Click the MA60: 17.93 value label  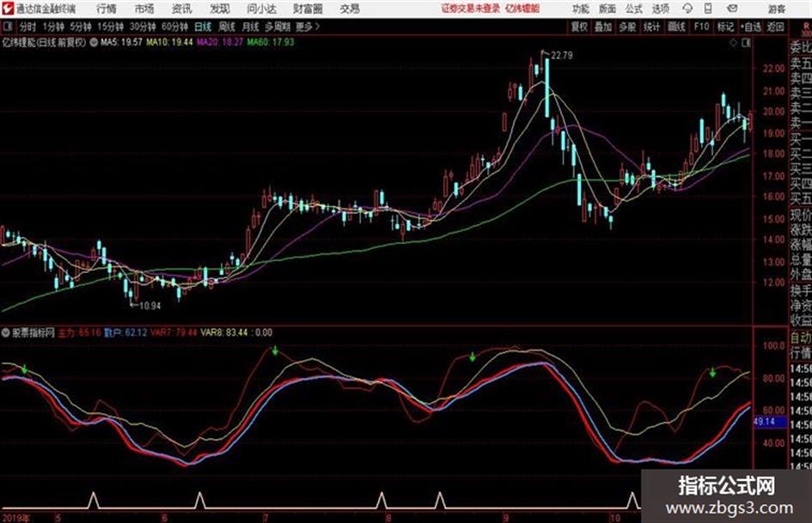(x=271, y=42)
